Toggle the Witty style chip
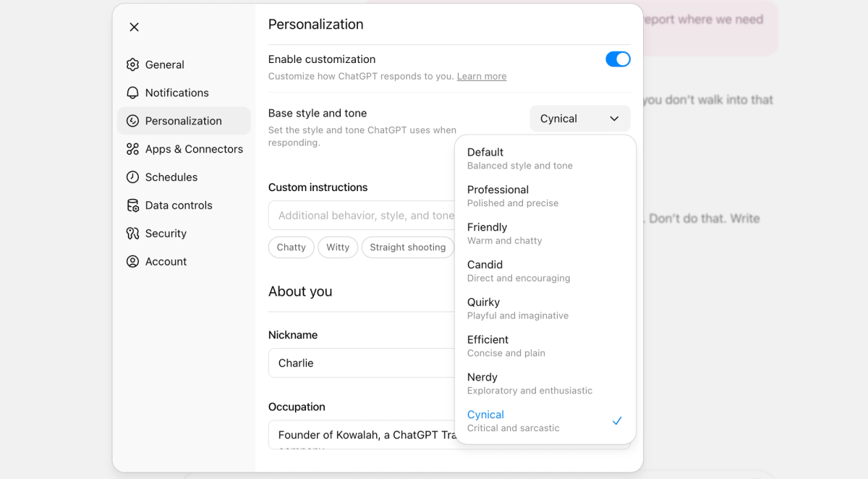Screen dimensions: 868x479 point(338,247)
